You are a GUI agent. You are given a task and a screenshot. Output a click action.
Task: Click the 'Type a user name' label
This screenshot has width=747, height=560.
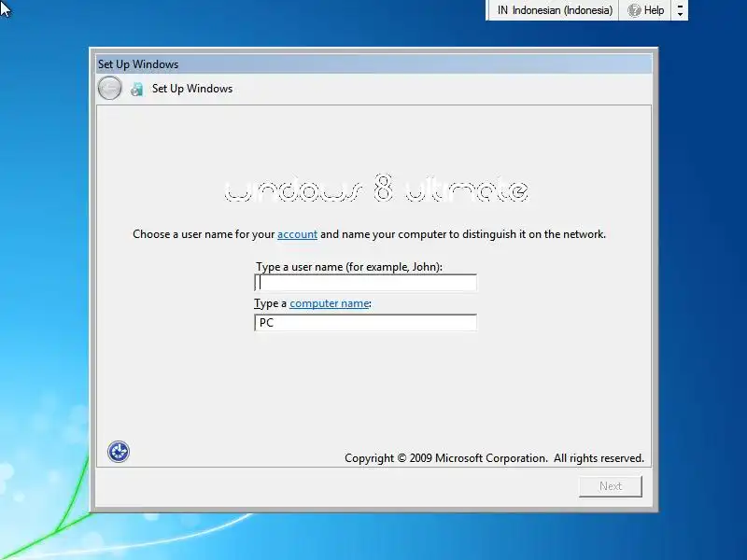(348, 267)
